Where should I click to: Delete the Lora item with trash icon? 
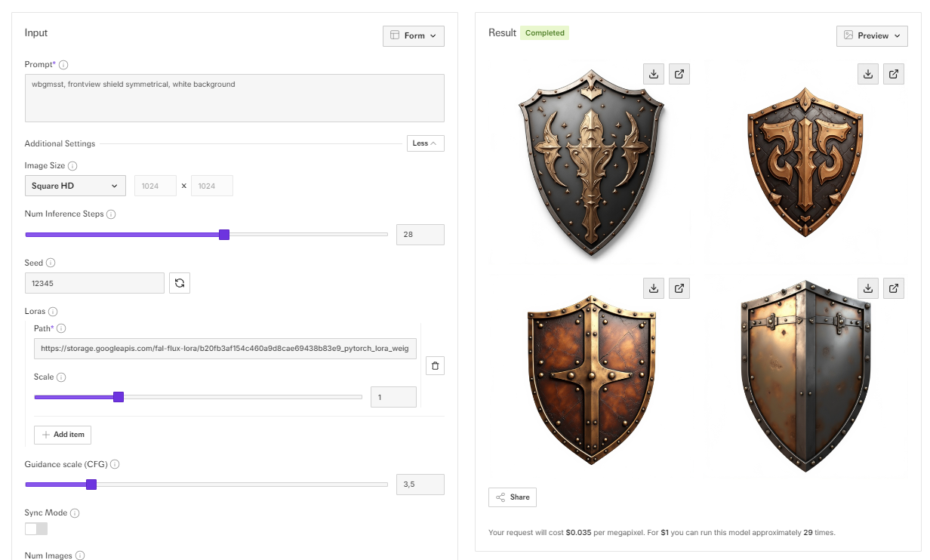tap(435, 366)
